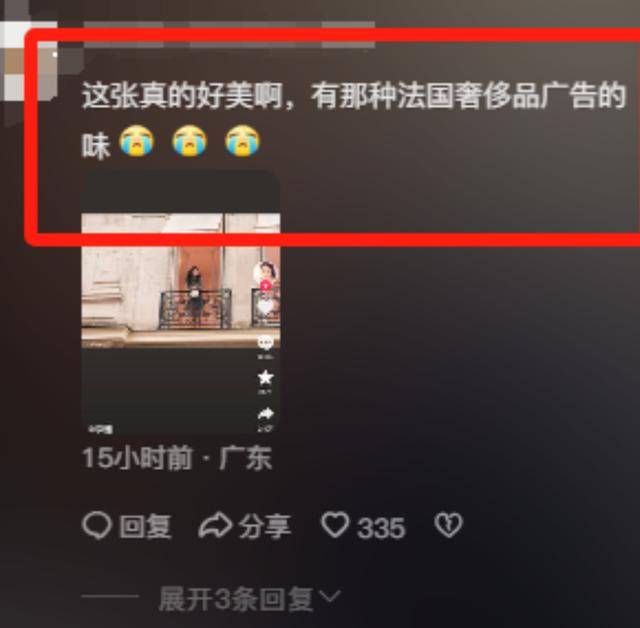
Task: Click the blurred commenter username
Action: tap(229, 35)
